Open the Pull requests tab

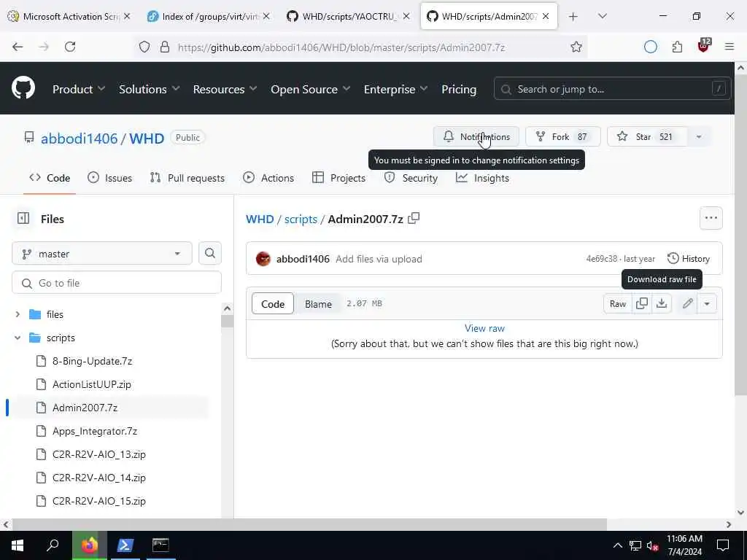187,178
